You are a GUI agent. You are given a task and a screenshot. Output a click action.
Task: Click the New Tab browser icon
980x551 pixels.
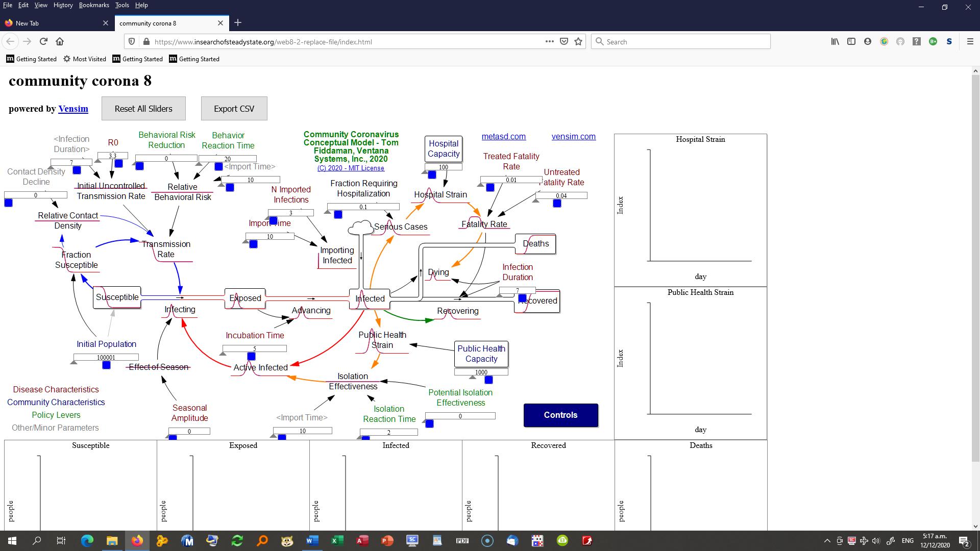point(10,22)
